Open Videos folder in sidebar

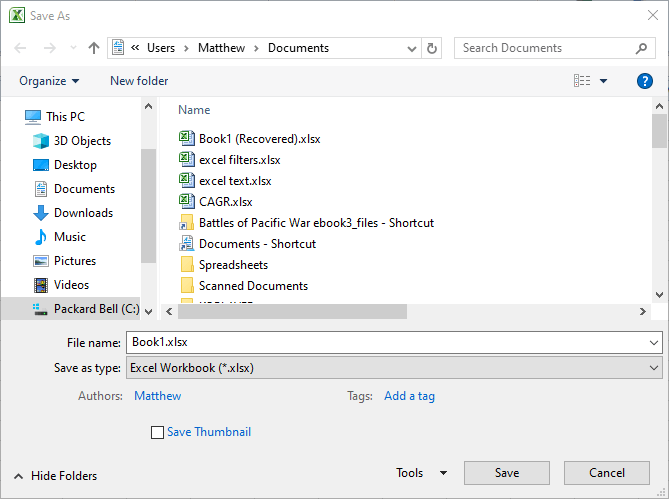pos(61,284)
